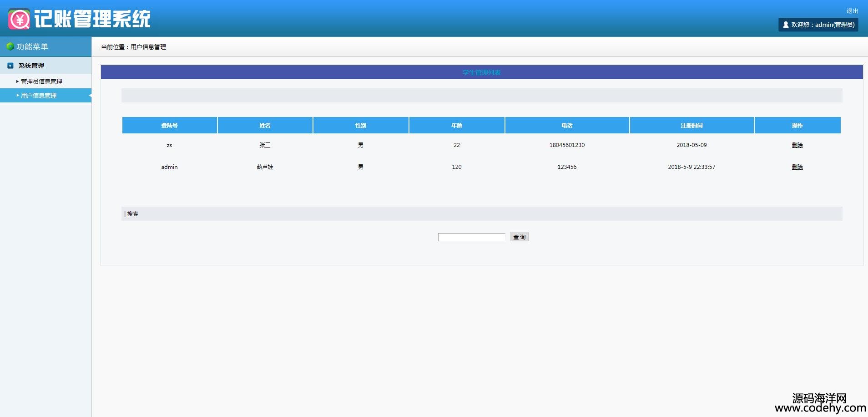Click the 功能菜单 sidebar header

[32, 46]
